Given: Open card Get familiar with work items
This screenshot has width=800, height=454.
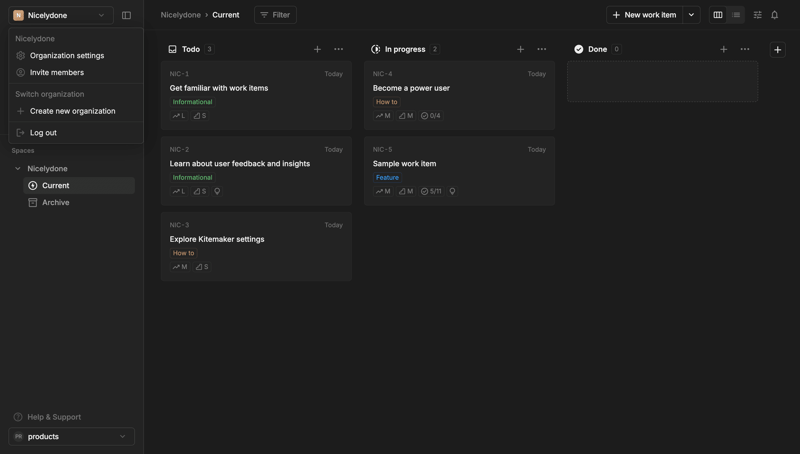Looking at the screenshot, I should pos(256,95).
